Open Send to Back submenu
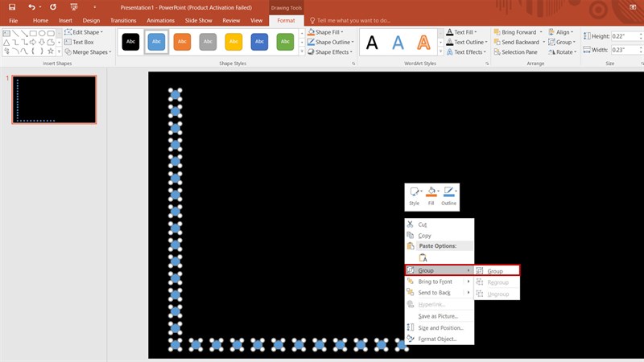The height and width of the screenshot is (362, 644). 439,293
